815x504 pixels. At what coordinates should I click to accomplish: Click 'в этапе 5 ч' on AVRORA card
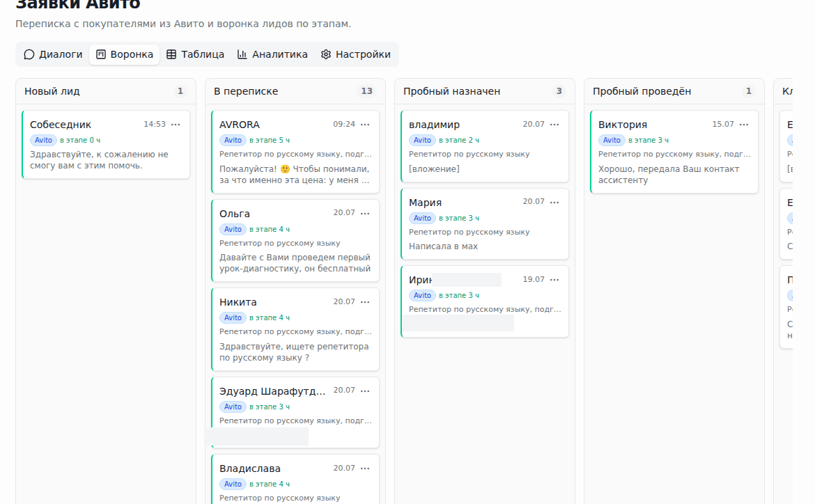coord(270,141)
